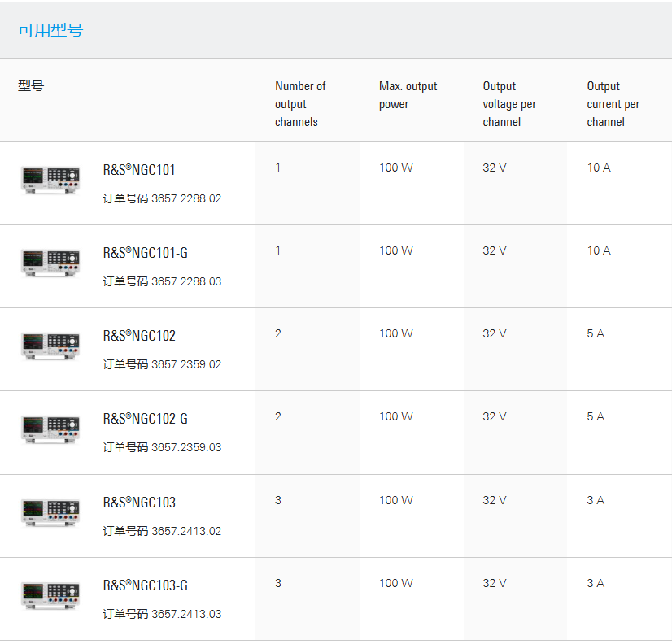Image resolution: width=672 pixels, height=644 pixels.
Task: Click the R&S®NGC102-G model name
Action: [146, 419]
